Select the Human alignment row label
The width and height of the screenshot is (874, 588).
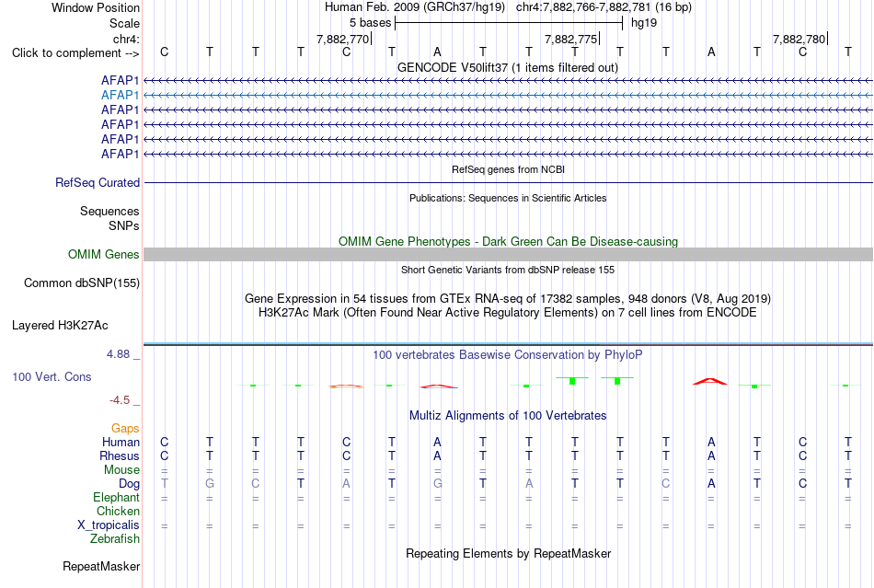coord(121,442)
